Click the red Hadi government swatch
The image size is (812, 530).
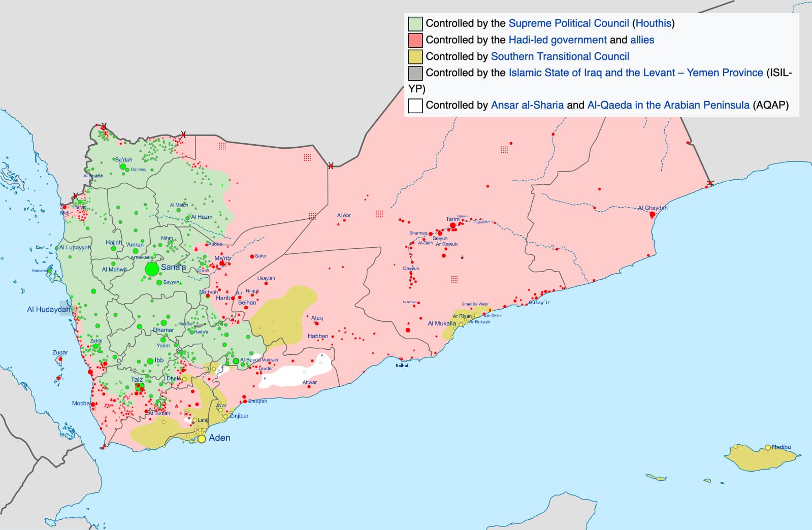point(415,40)
